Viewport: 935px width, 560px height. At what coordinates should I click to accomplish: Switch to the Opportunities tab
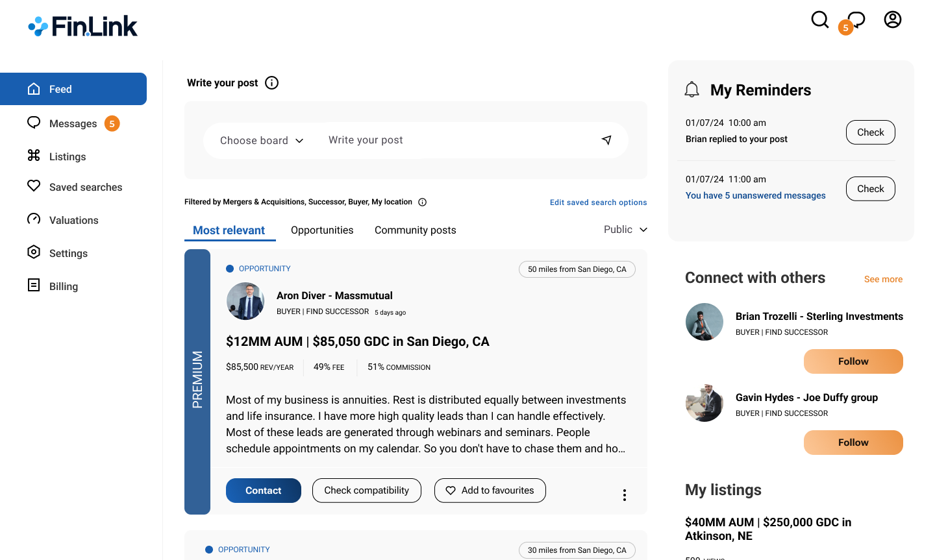(322, 230)
